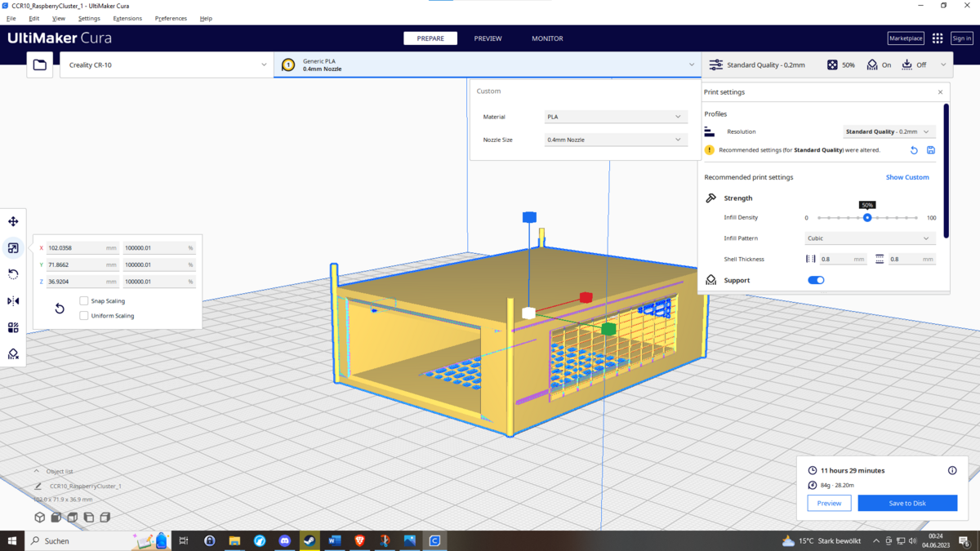This screenshot has width=980, height=551.
Task: Open the File menu
Action: [11, 18]
